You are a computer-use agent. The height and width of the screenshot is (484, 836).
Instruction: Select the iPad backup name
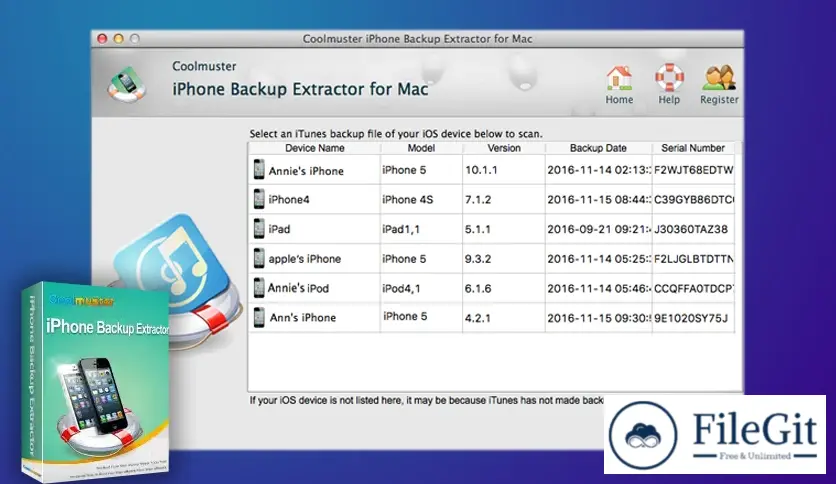279,229
